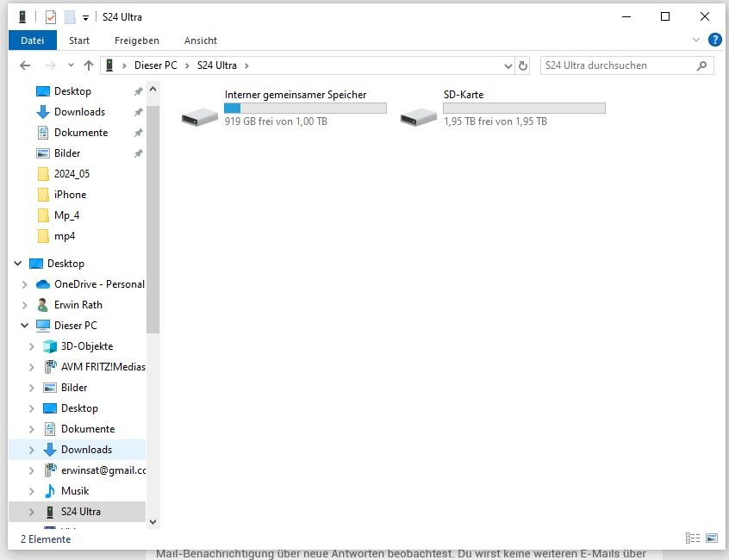Expand OneDrive - Personal tree node

point(25,284)
